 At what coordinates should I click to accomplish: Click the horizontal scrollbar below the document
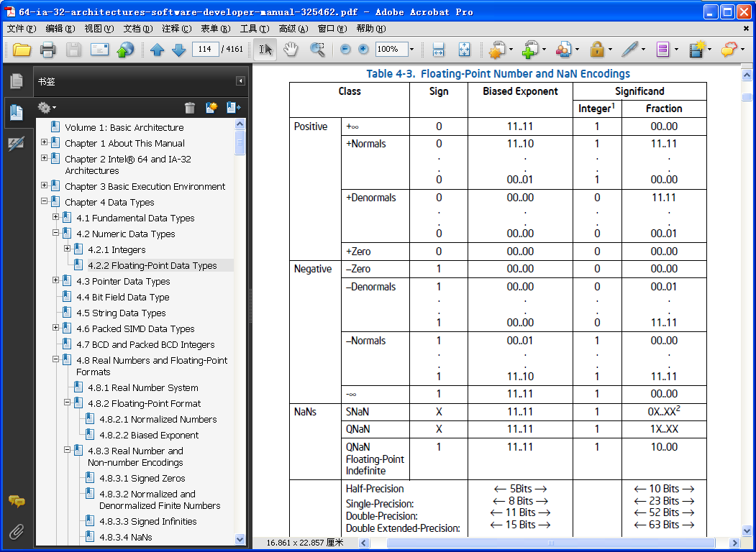click(x=550, y=543)
